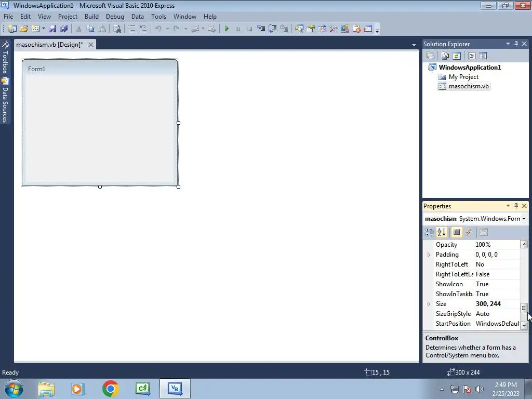This screenshot has height=399, width=532.
Task: Open toolbar options overflow arrow
Action: [x=377, y=30]
